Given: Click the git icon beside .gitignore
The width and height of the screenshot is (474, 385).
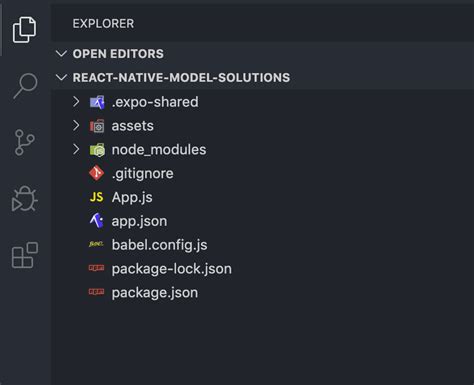Looking at the screenshot, I should point(97,173).
